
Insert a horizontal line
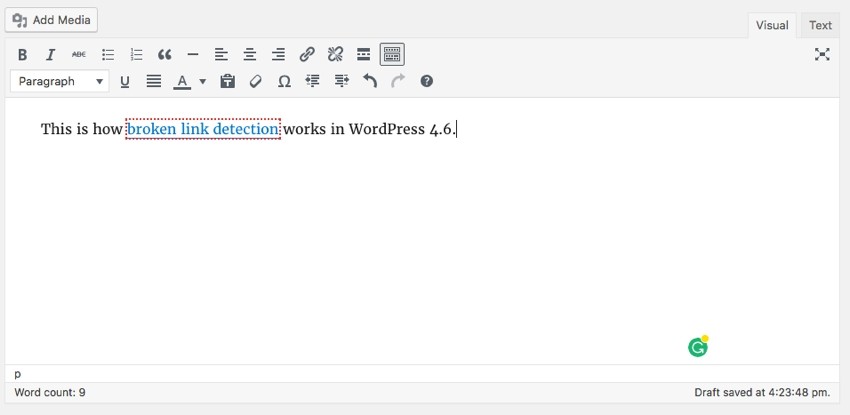(x=193, y=54)
